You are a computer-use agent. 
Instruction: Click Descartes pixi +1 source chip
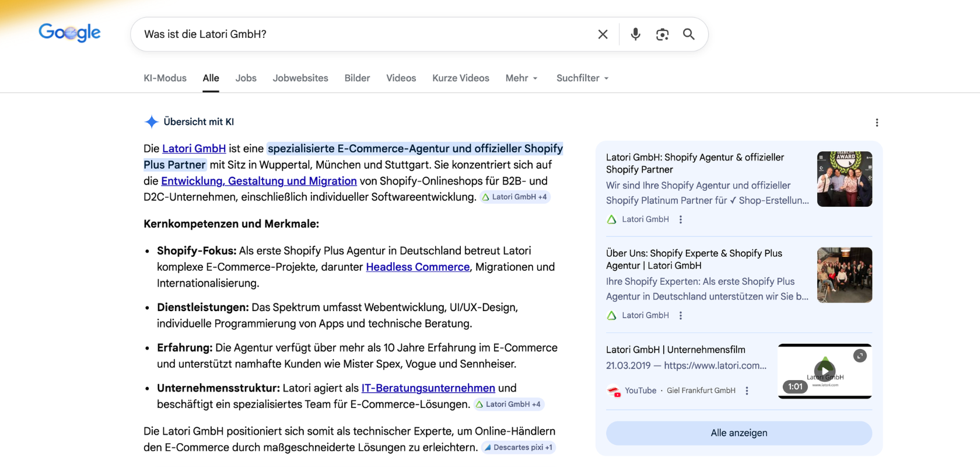coord(519,448)
